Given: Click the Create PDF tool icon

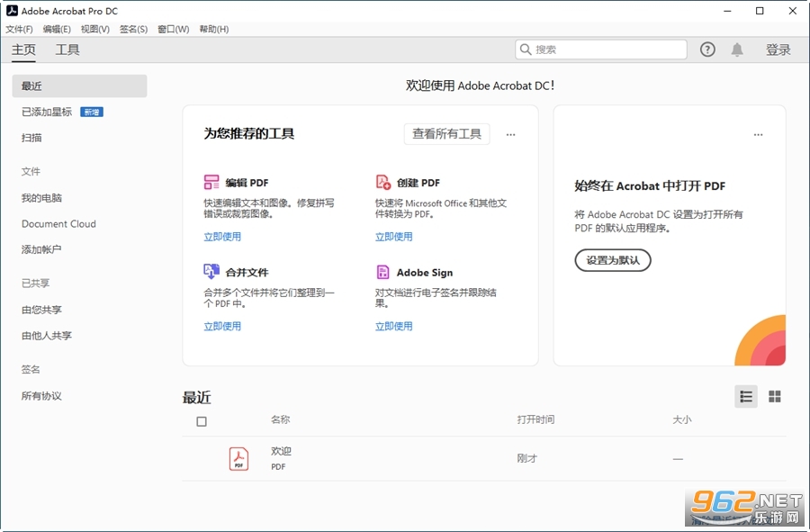Looking at the screenshot, I should click(382, 183).
